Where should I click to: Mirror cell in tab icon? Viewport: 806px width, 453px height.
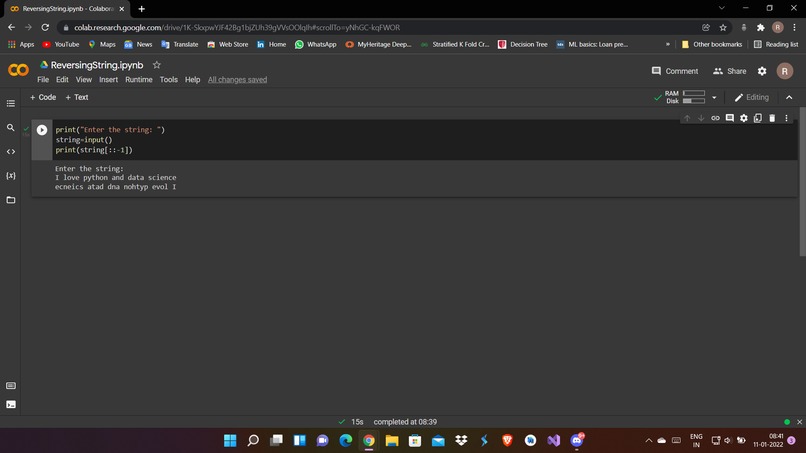(758, 118)
